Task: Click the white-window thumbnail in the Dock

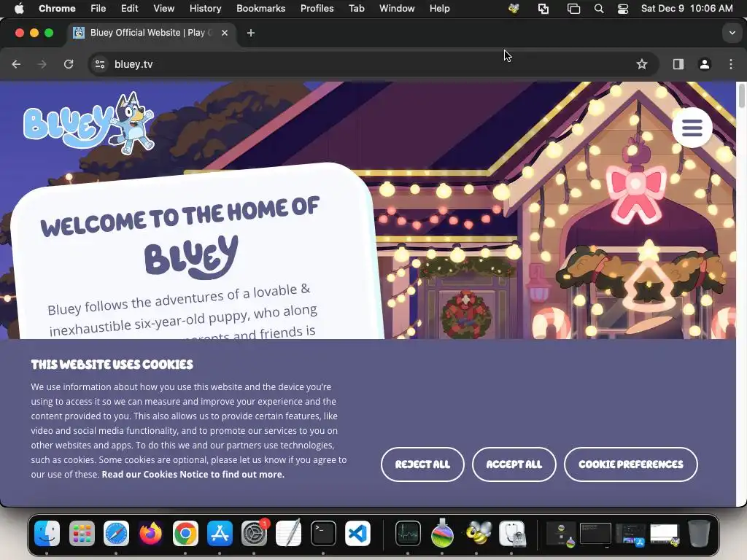Action: 665,534
